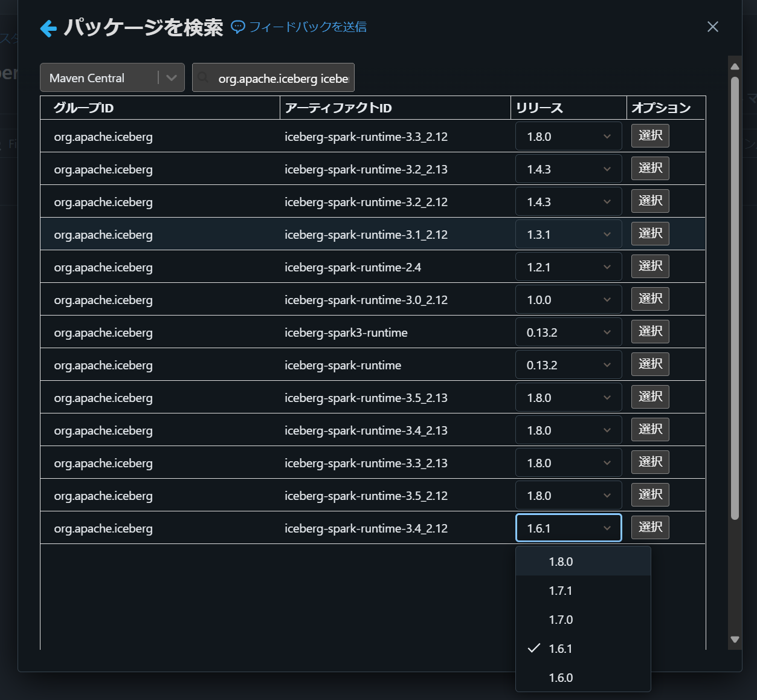The height and width of the screenshot is (700, 757).
Task: Click artifact text iceberg-spark-runtime-3.4_2.12
Action: click(x=366, y=528)
